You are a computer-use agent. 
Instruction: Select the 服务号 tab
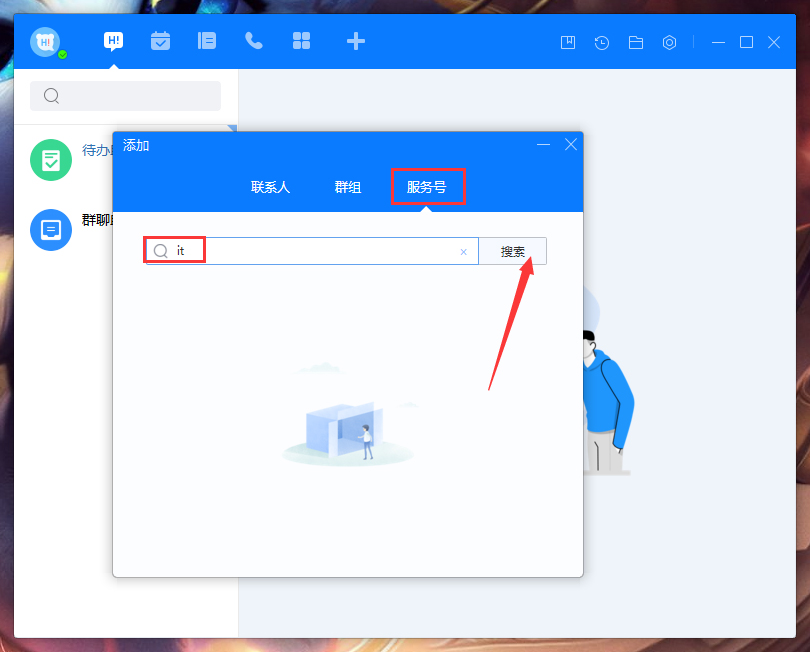(x=426, y=187)
